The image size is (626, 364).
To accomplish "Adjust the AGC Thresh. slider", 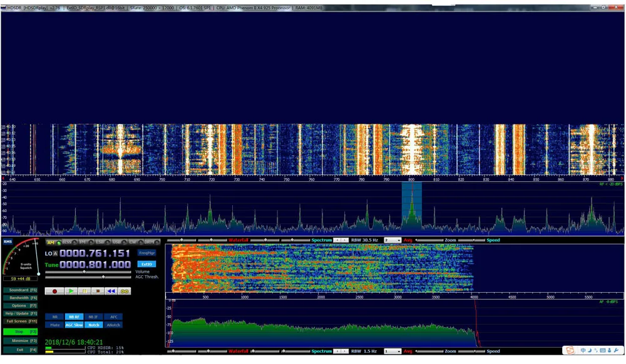I will tap(88, 276).
